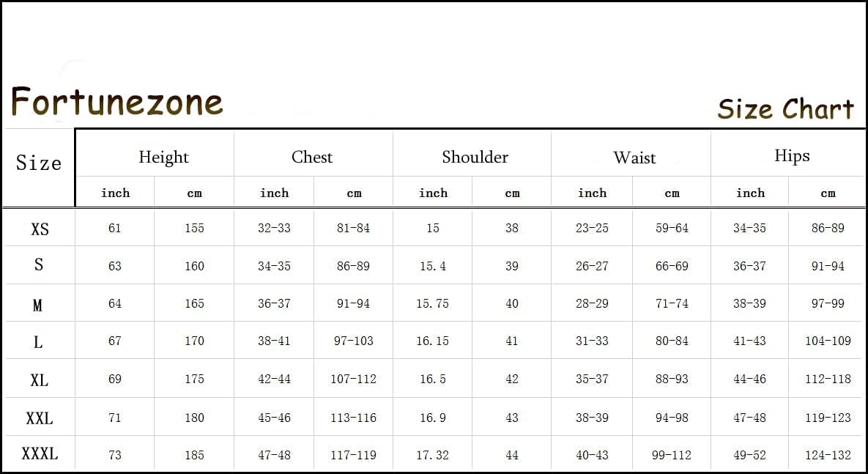The image size is (868, 474).
Task: Click the XXXL size row label
Action: coord(40,454)
